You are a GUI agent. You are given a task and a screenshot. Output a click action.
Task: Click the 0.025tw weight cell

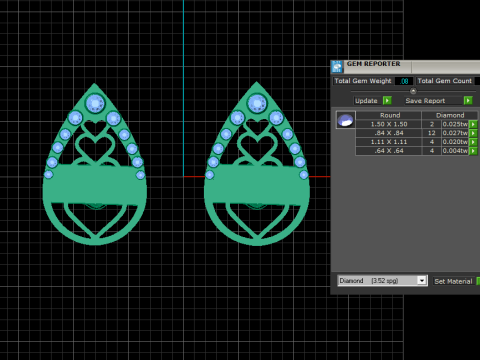coord(455,124)
